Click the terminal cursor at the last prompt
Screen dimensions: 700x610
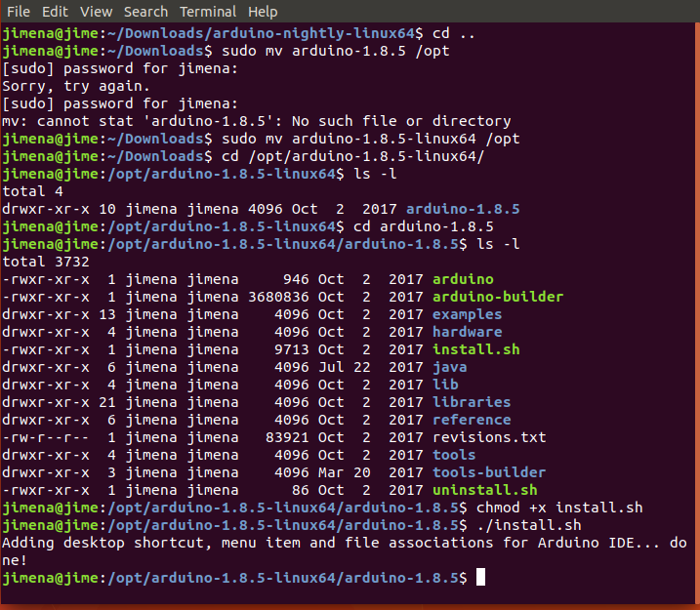pyautogui.click(x=480, y=577)
